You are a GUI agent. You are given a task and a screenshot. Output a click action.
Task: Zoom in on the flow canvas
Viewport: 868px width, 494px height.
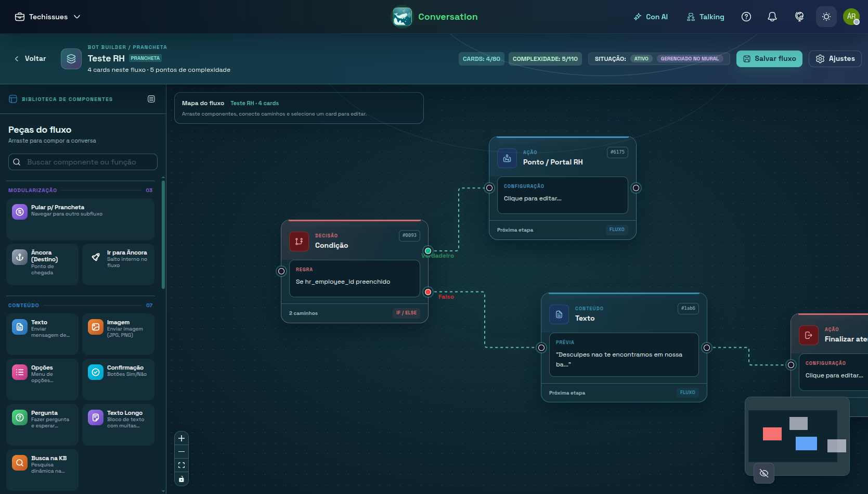(x=182, y=438)
